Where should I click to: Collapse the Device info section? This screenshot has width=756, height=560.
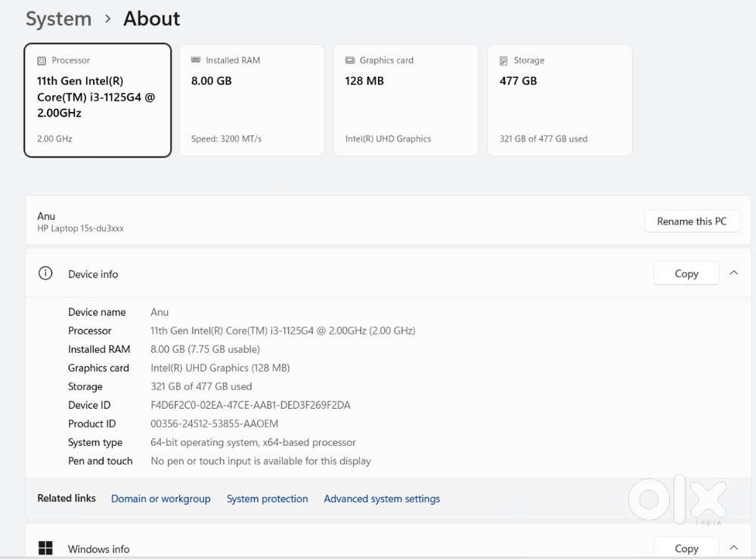[x=734, y=274]
